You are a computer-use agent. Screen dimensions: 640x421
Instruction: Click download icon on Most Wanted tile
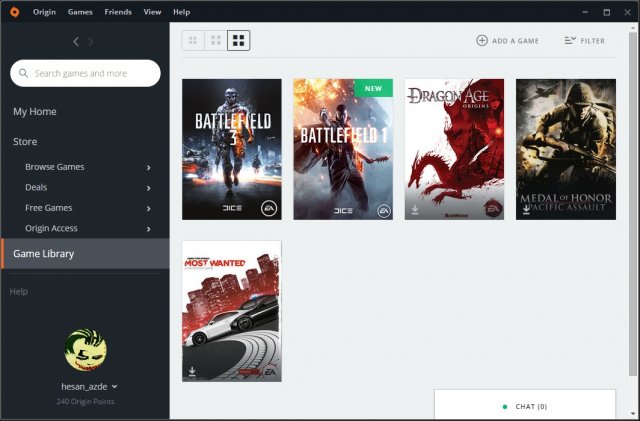click(192, 371)
